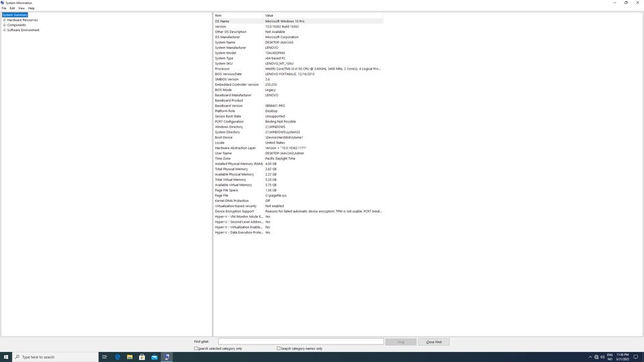Click the value Pacific Daylight Time
644x362 pixels.
[x=280, y=158]
